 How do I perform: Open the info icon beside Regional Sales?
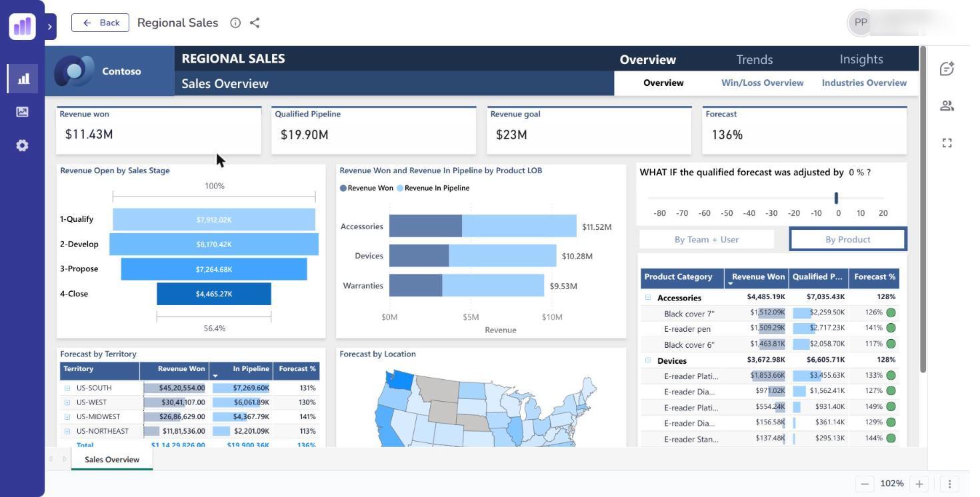(x=235, y=23)
